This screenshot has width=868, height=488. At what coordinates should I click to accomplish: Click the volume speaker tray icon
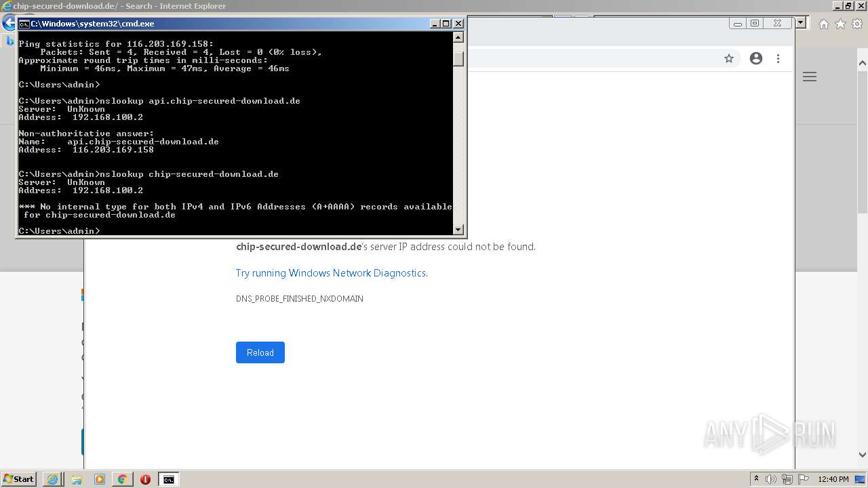(x=771, y=479)
